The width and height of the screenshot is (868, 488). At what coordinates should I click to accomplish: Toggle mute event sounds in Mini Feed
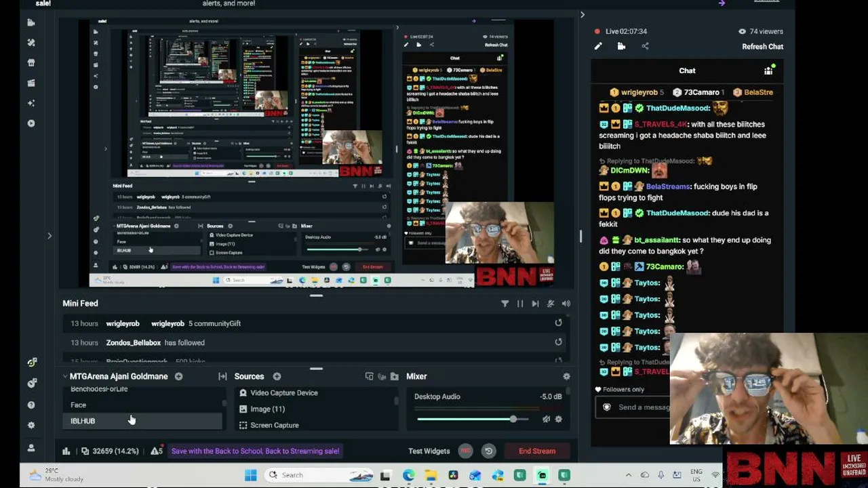pos(551,304)
